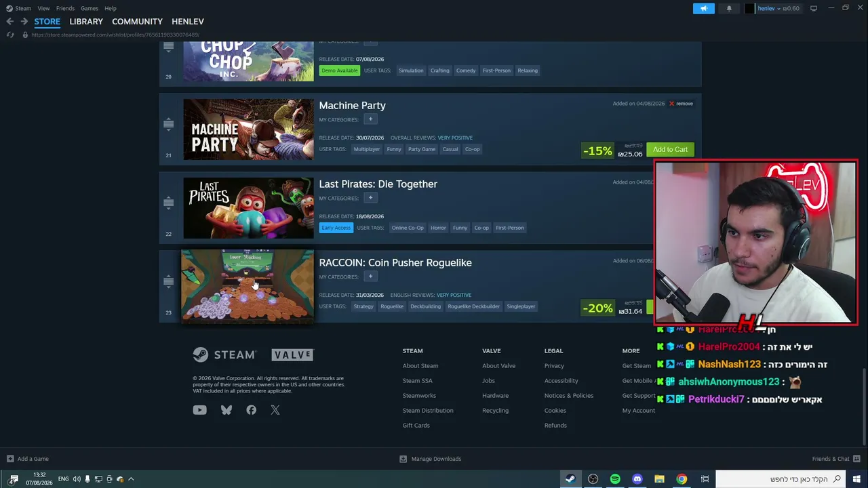Viewport: 868px width, 488px height.
Task: Click the Last Pirates thumbnail
Action: (x=248, y=208)
